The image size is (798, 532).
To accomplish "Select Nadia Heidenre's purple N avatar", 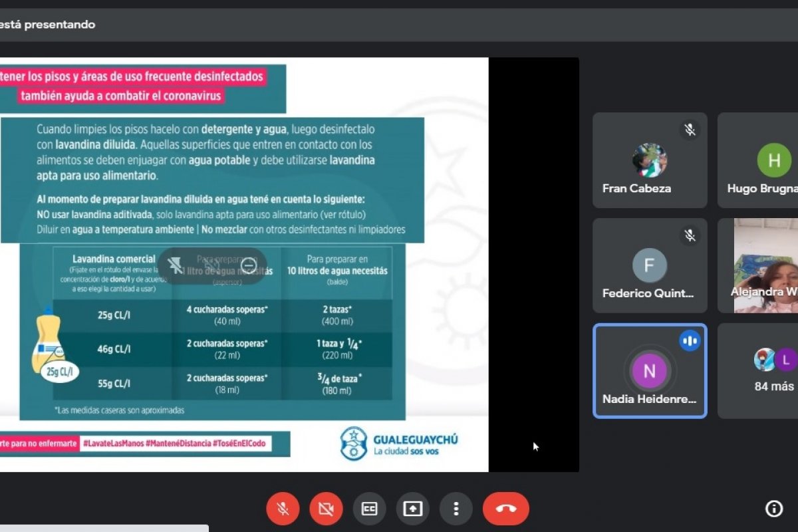I will coord(649,371).
